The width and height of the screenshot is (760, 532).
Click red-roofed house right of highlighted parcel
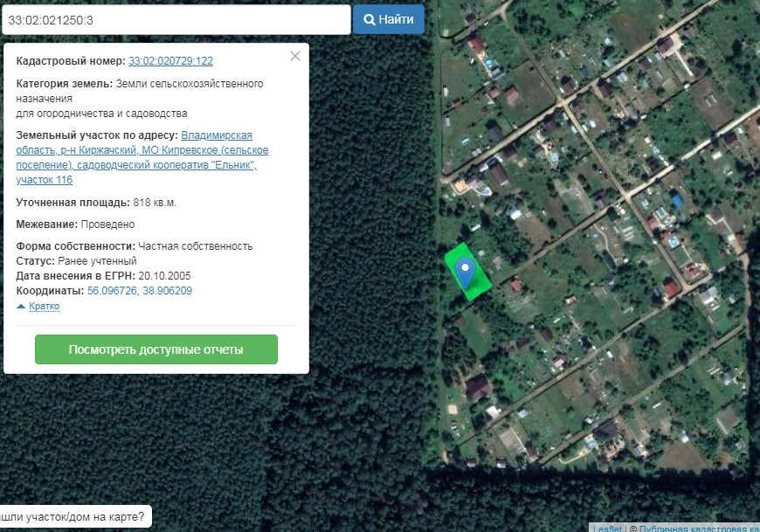point(516,285)
